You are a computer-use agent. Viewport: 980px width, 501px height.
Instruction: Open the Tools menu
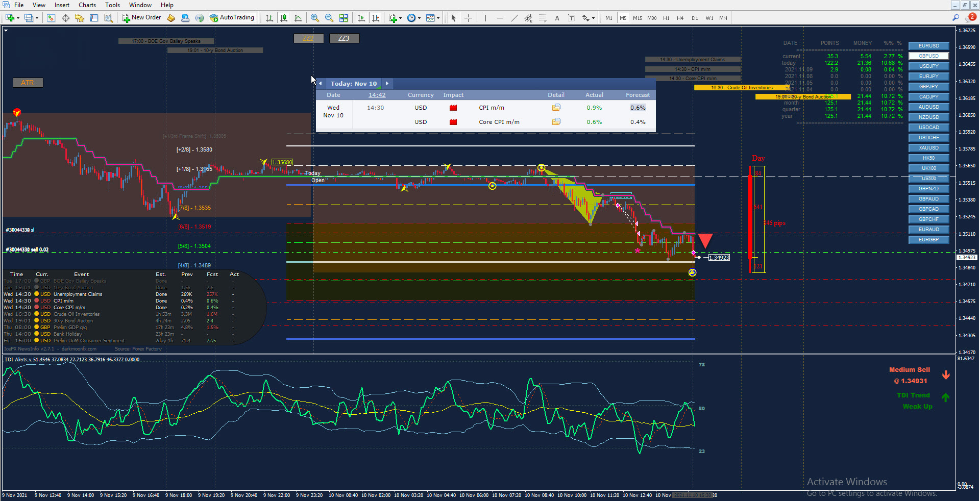pyautogui.click(x=112, y=5)
